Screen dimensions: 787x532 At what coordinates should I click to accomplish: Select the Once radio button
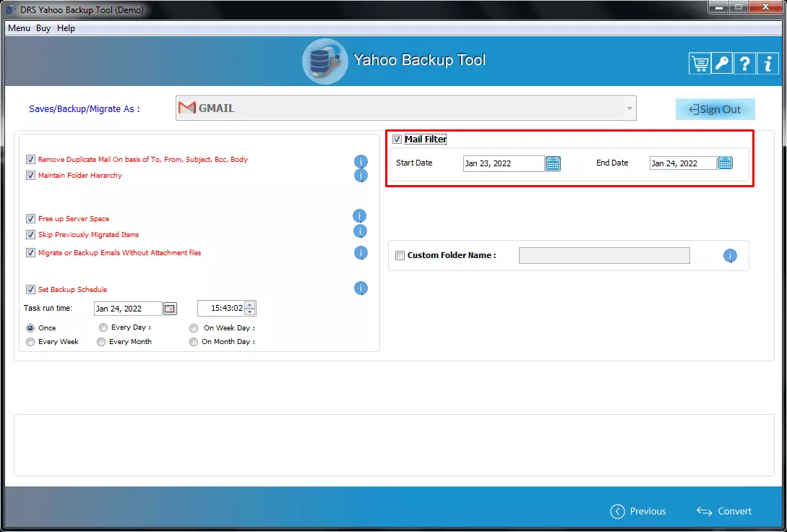pyautogui.click(x=30, y=328)
